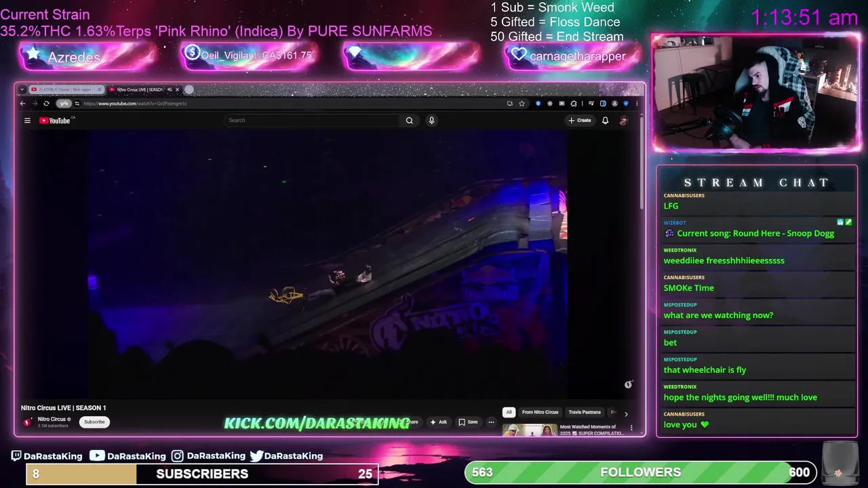Click the STREAM CHAT header

tap(756, 183)
